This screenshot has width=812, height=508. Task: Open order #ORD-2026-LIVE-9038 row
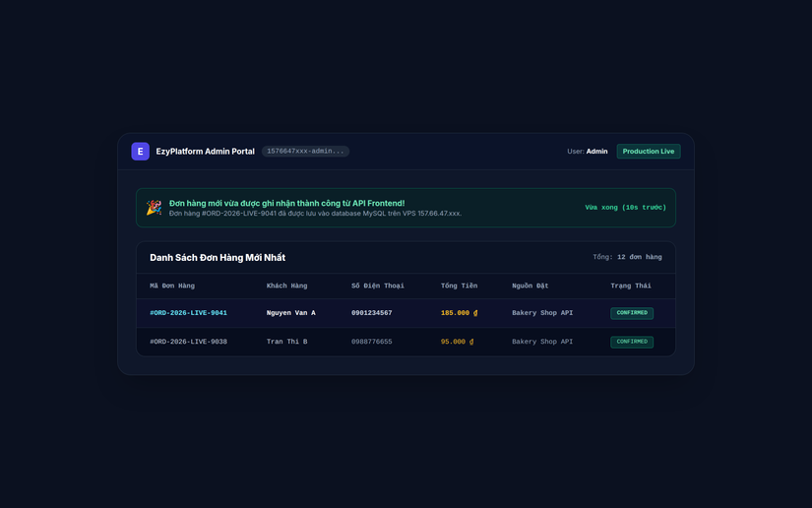(x=406, y=342)
